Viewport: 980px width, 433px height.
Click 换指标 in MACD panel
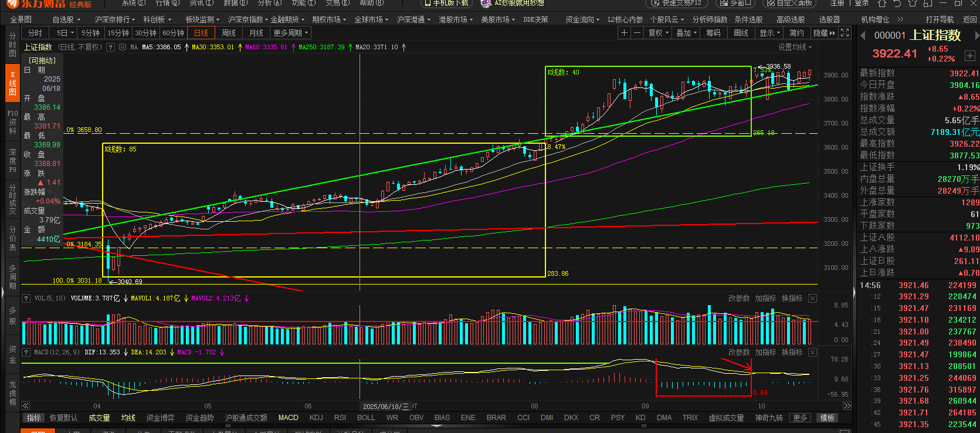click(x=792, y=352)
